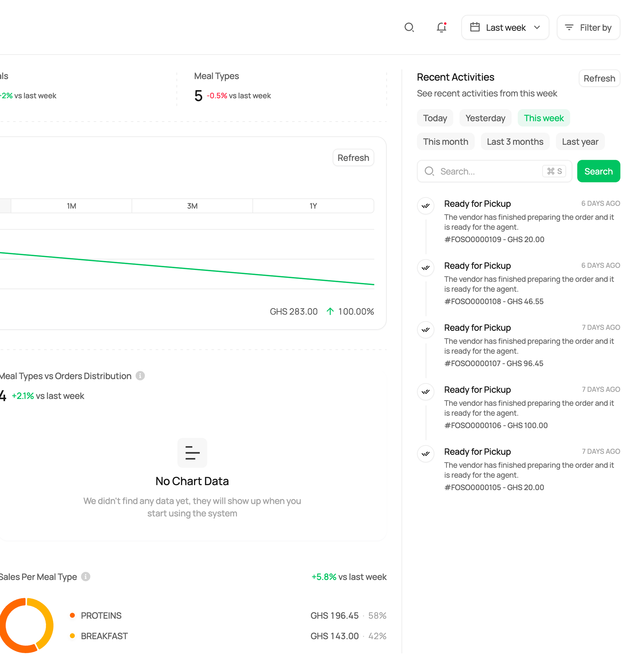Click checkmark icon of order #FOSO0000105 activity
This screenshot has height=672, width=640.
point(425,454)
